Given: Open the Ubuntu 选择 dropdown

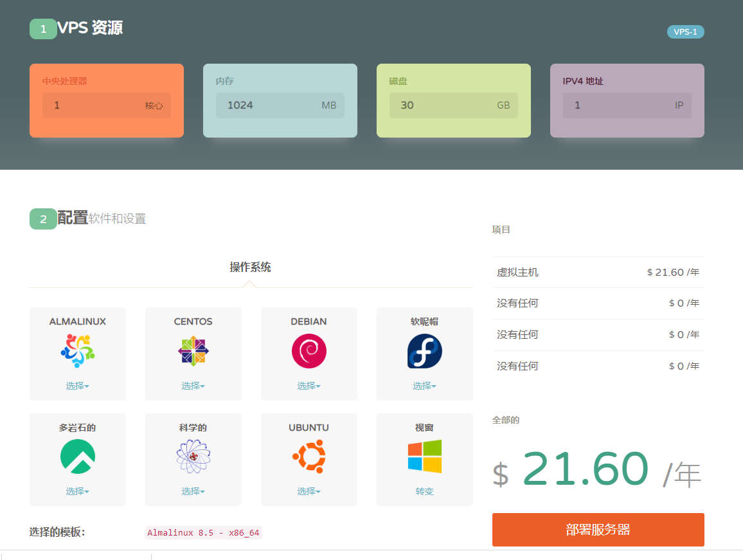Looking at the screenshot, I should (309, 491).
